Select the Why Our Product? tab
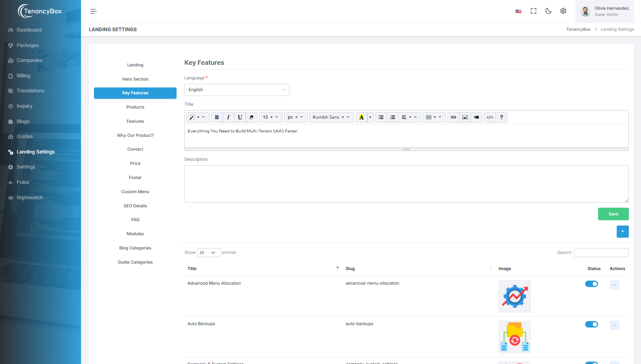 tap(135, 136)
